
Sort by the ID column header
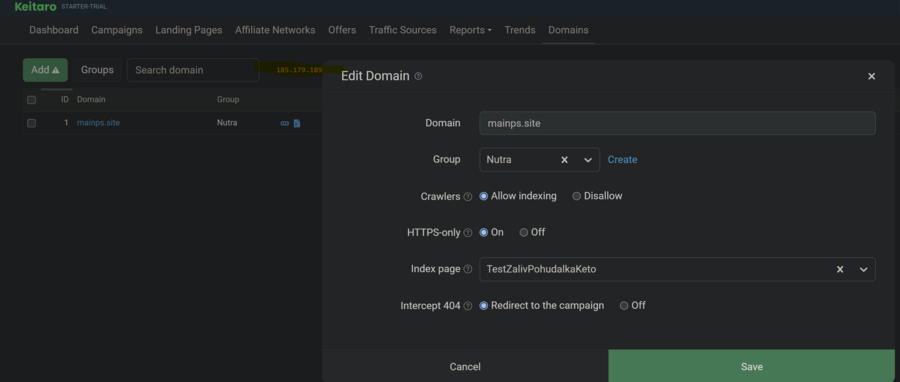(x=65, y=100)
